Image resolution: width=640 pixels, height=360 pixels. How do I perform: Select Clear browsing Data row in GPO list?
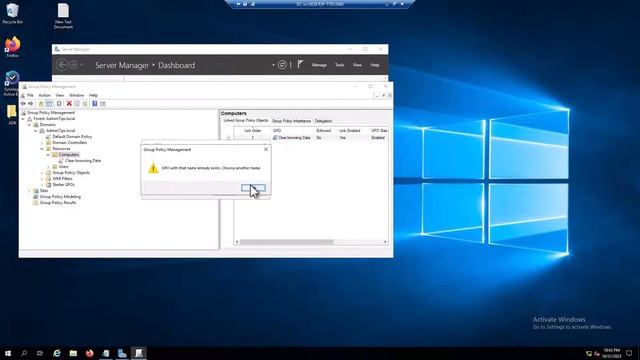coord(310,138)
